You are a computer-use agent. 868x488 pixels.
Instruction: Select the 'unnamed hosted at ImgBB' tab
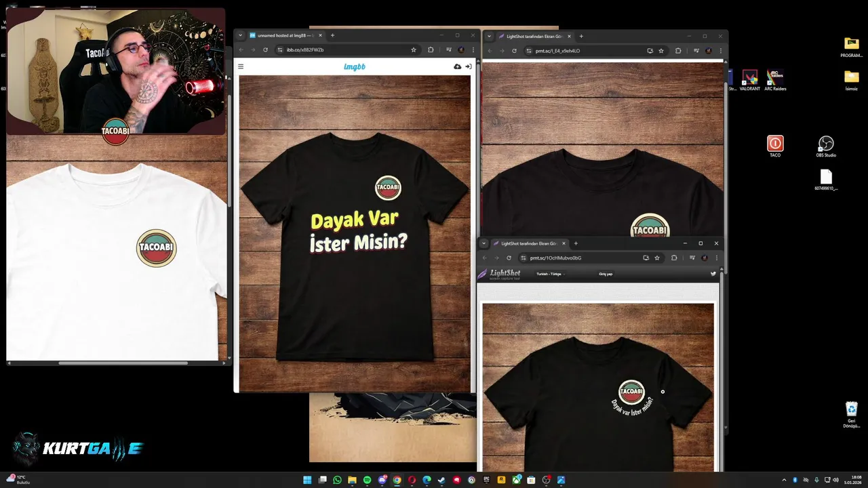click(x=286, y=35)
